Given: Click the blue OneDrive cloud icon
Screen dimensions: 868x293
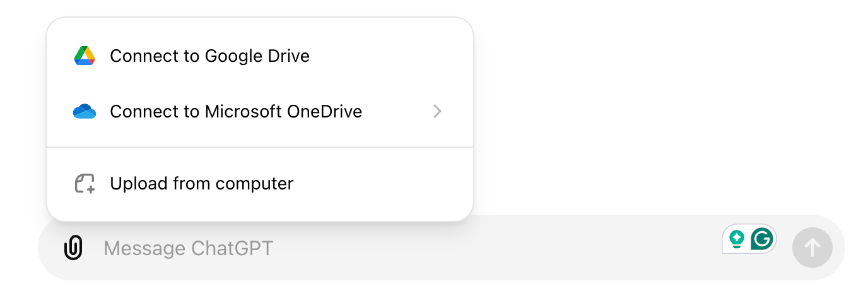Looking at the screenshot, I should coord(84,112).
